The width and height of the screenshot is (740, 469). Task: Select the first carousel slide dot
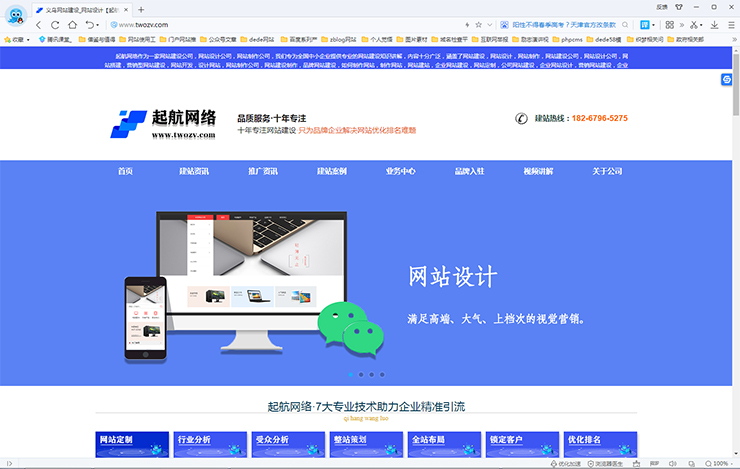click(x=351, y=375)
